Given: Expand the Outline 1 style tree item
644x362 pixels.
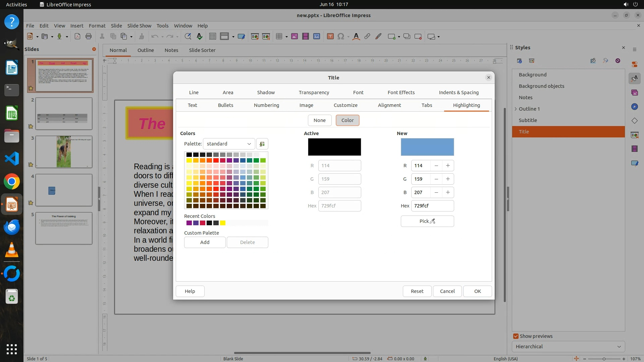Looking at the screenshot, I should [516, 109].
